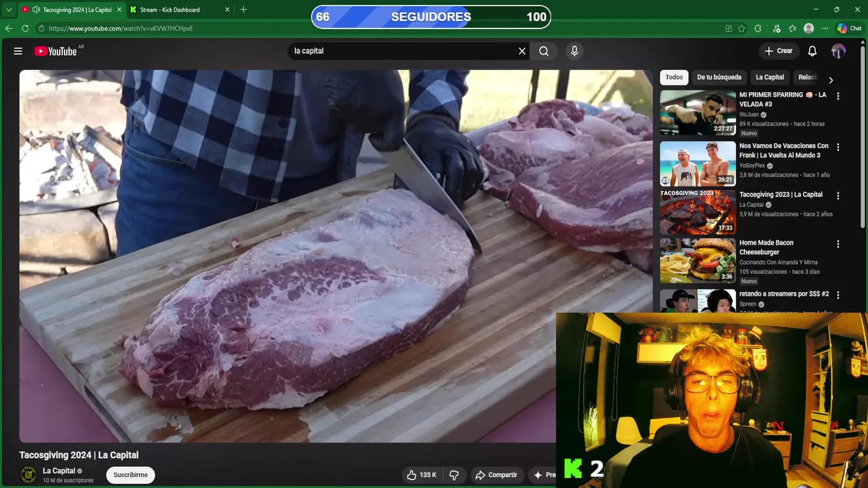Expand the tab search dropdown arrow
This screenshot has height=488, width=868.
pos(9,9)
